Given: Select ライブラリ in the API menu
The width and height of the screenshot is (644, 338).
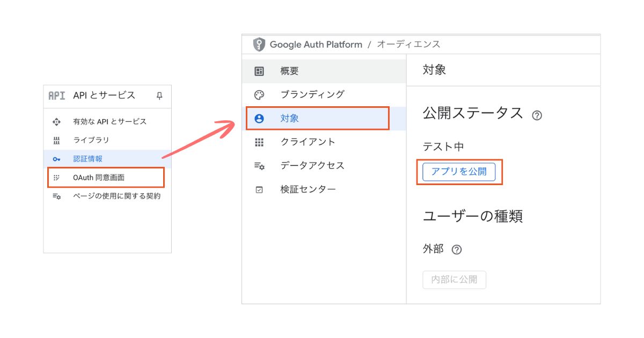Looking at the screenshot, I should tap(91, 140).
